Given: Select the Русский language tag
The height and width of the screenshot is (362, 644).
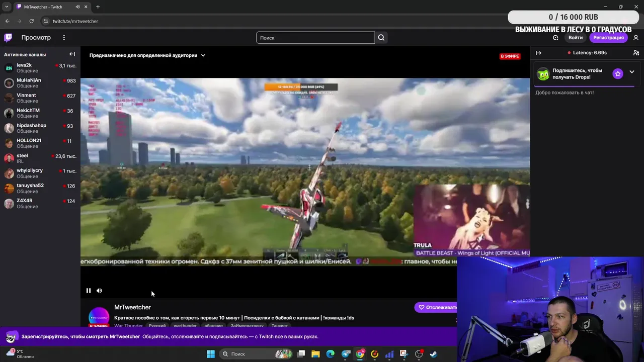Looking at the screenshot, I should (157, 326).
